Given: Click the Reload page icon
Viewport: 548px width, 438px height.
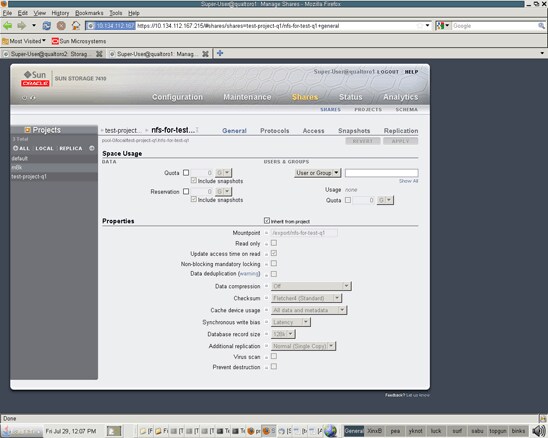Looking at the screenshot, I should point(46,26).
